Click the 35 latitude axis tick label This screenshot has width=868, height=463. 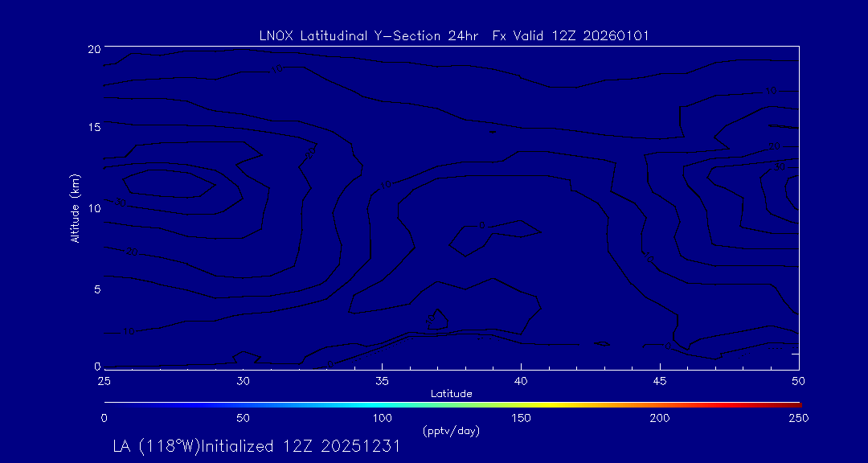[x=382, y=380]
